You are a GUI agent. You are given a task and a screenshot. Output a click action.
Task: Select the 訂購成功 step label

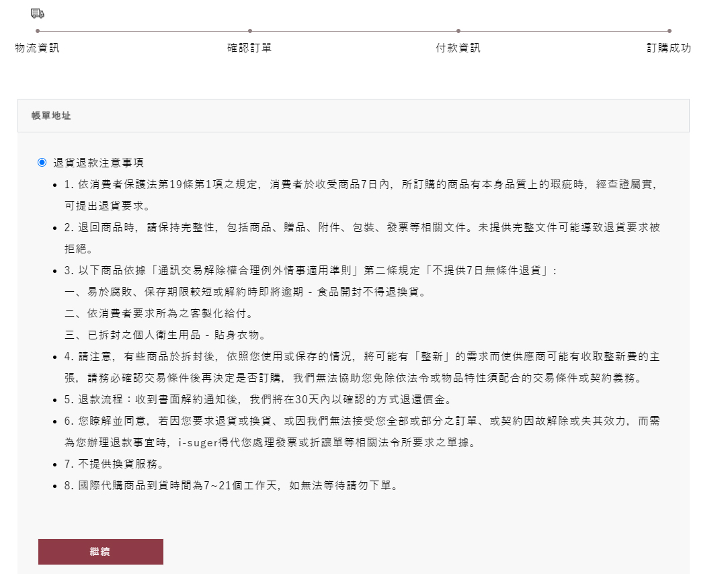click(x=669, y=48)
